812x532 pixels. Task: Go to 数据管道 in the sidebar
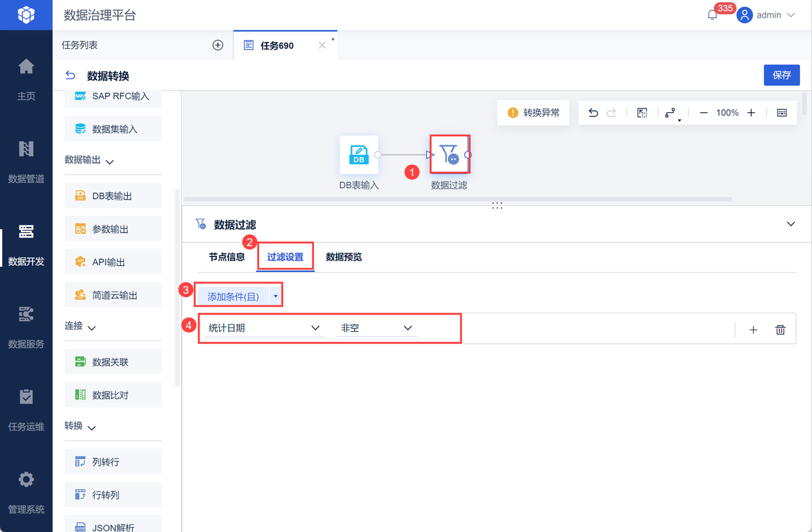click(x=26, y=162)
